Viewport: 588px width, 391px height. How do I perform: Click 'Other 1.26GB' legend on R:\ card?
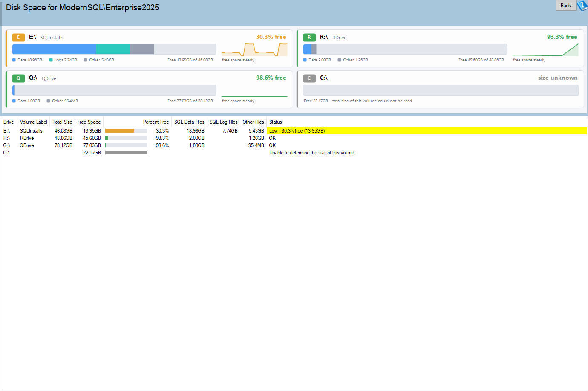pos(353,60)
